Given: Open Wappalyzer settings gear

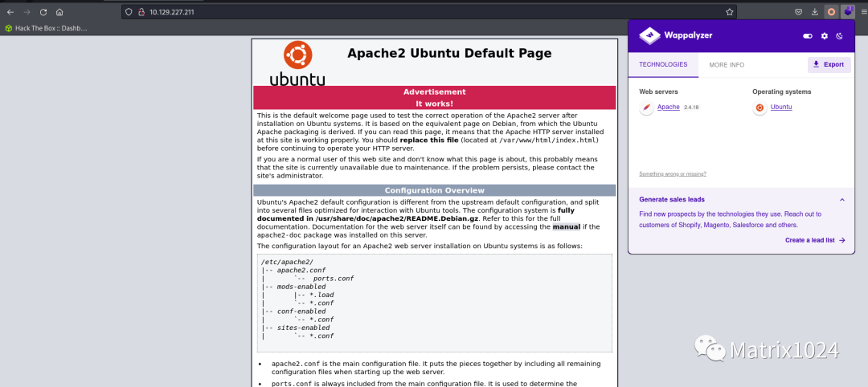Looking at the screenshot, I should click(x=825, y=36).
